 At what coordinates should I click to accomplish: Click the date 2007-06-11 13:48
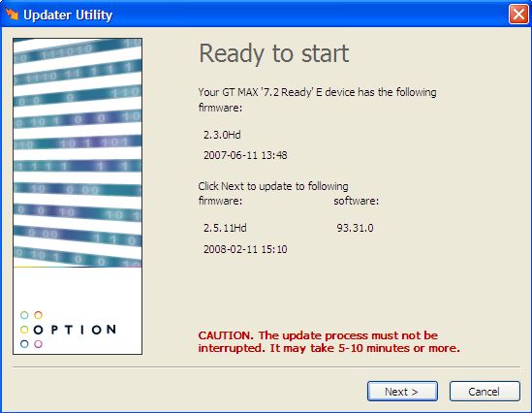(245, 155)
